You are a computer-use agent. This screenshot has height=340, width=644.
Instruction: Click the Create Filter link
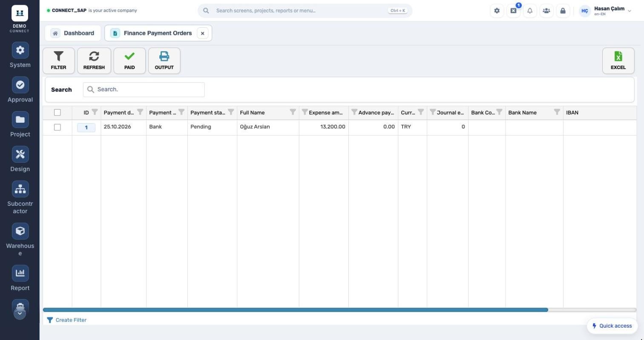(66, 320)
